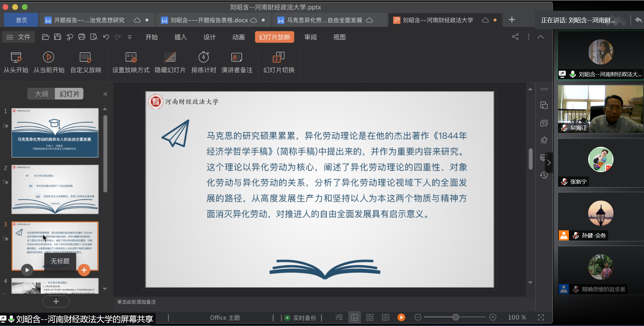Click the redo arrow icon
The height and width of the screenshot is (326, 644).
(117, 37)
